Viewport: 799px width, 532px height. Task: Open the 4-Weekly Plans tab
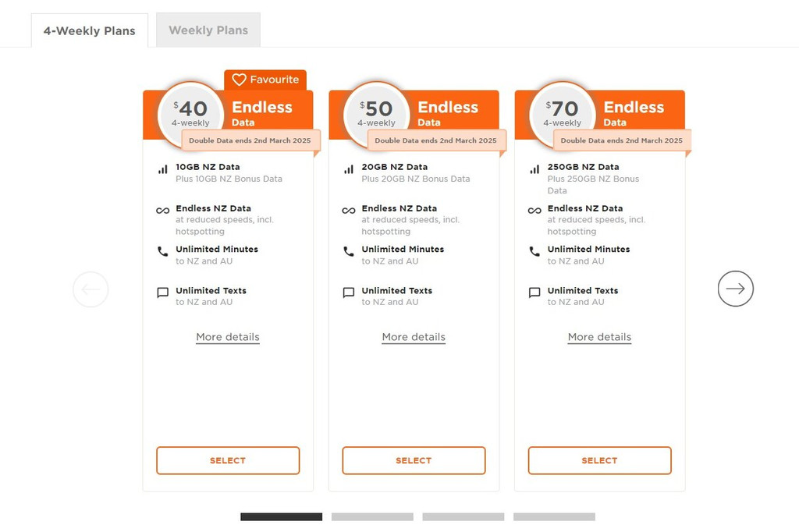pyautogui.click(x=89, y=31)
